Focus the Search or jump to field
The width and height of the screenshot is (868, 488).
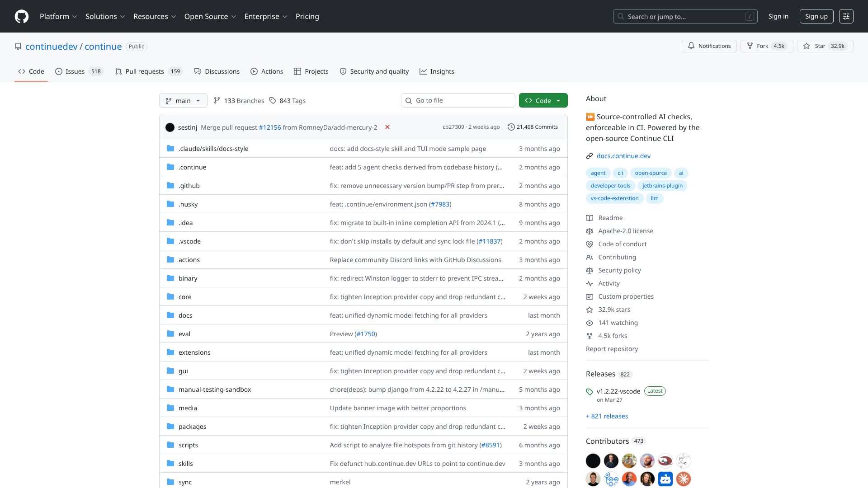pos(685,16)
